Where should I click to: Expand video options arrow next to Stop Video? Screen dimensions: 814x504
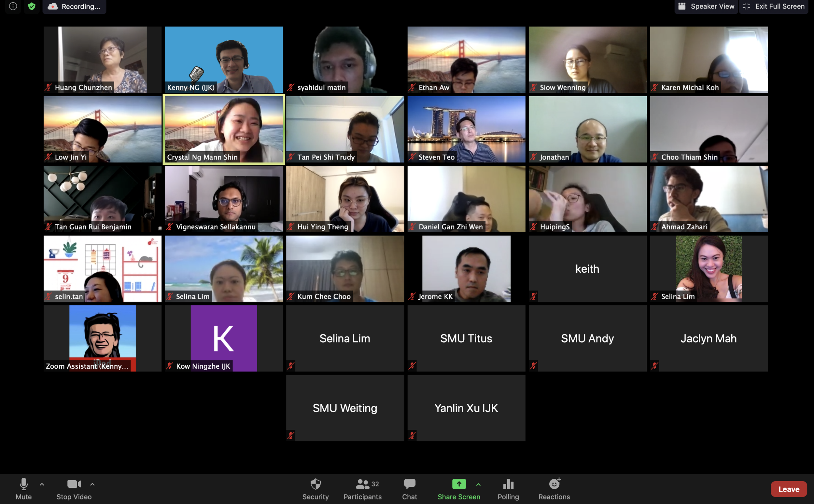(92, 484)
